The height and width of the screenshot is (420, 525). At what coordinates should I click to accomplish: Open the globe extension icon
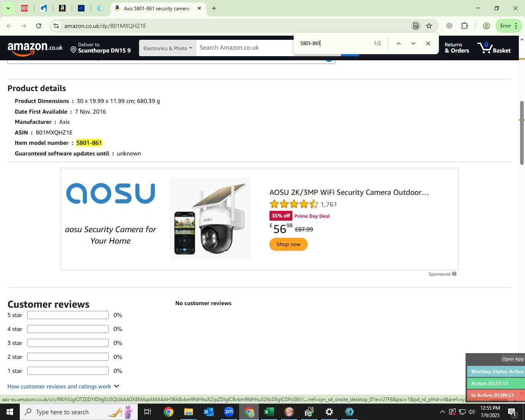[450, 26]
